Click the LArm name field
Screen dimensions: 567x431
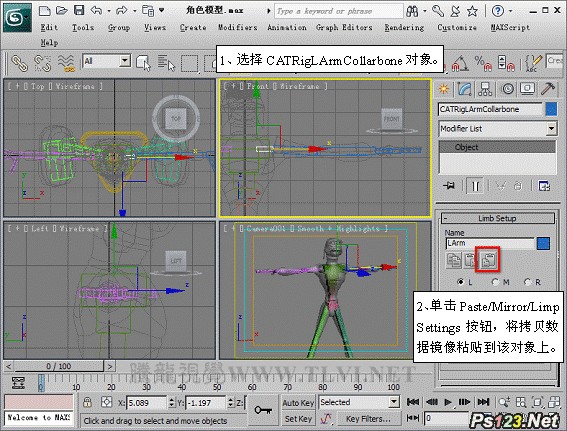(490, 243)
